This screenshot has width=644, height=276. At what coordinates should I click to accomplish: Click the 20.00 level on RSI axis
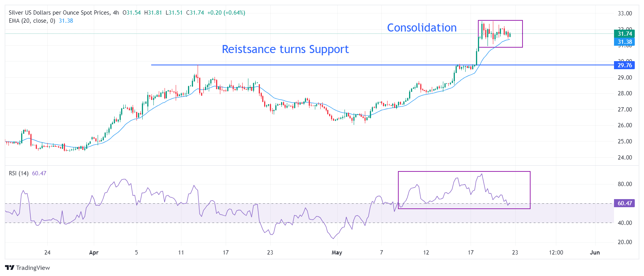625,242
